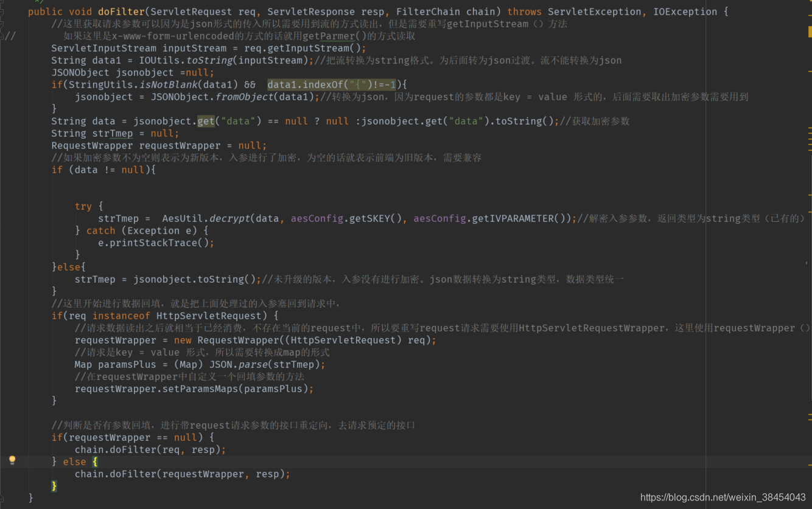This screenshot has height=509, width=812.
Task: Click the italic decrypt method call
Action: (x=229, y=218)
